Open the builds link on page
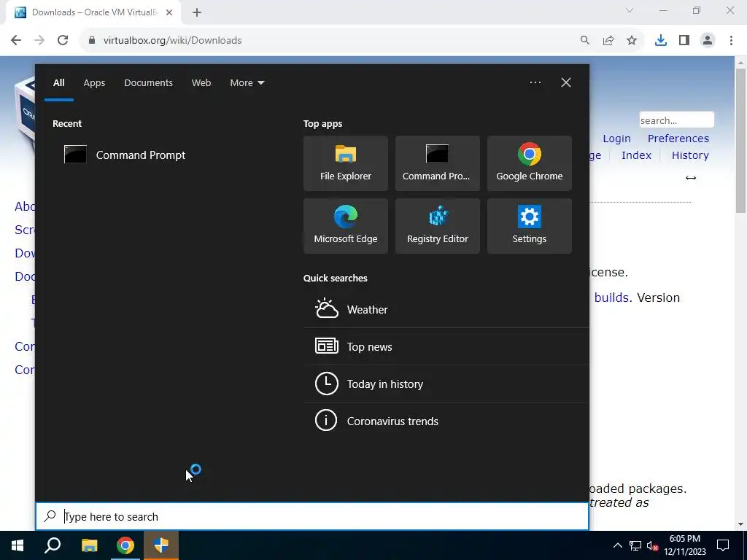The image size is (747, 560). click(x=612, y=297)
